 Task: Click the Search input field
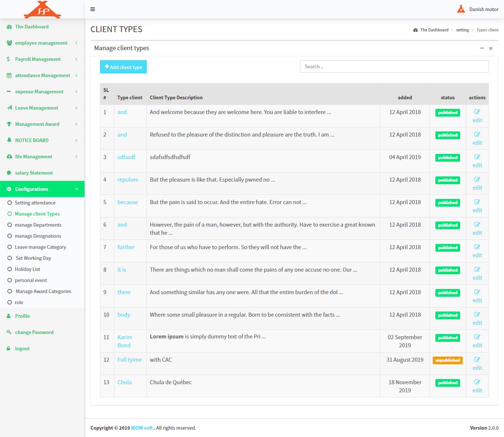(394, 66)
